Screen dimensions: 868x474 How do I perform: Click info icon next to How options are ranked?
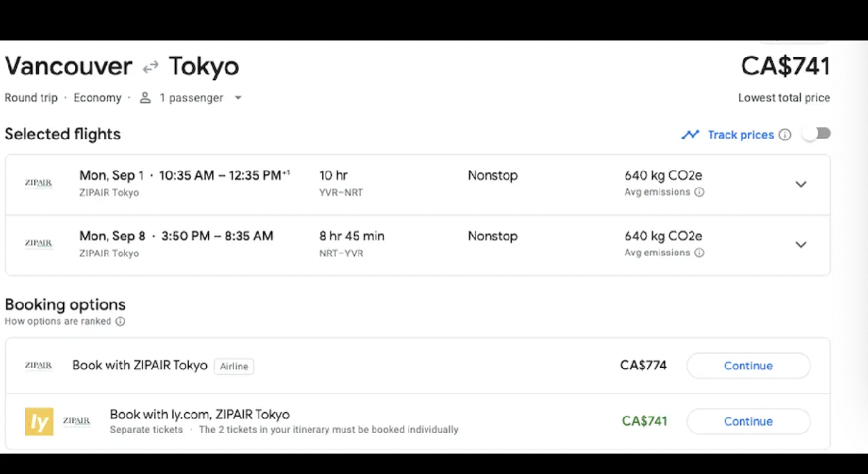[120, 321]
